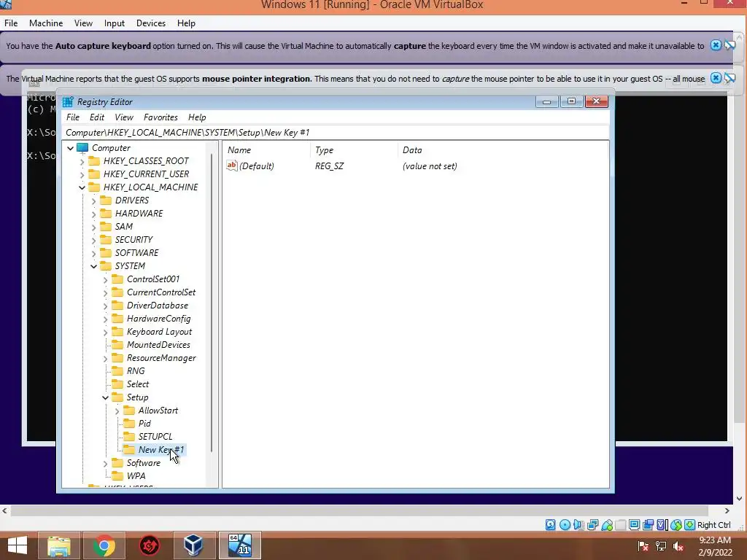Screen dimensions: 747x560
Task: Open VirtualBox Devices menu
Action: click(x=150, y=23)
